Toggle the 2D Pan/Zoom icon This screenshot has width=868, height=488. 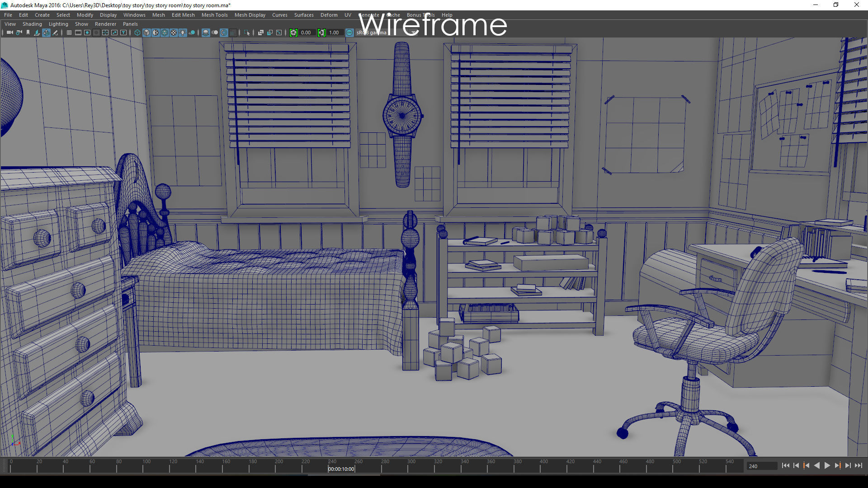click(46, 33)
